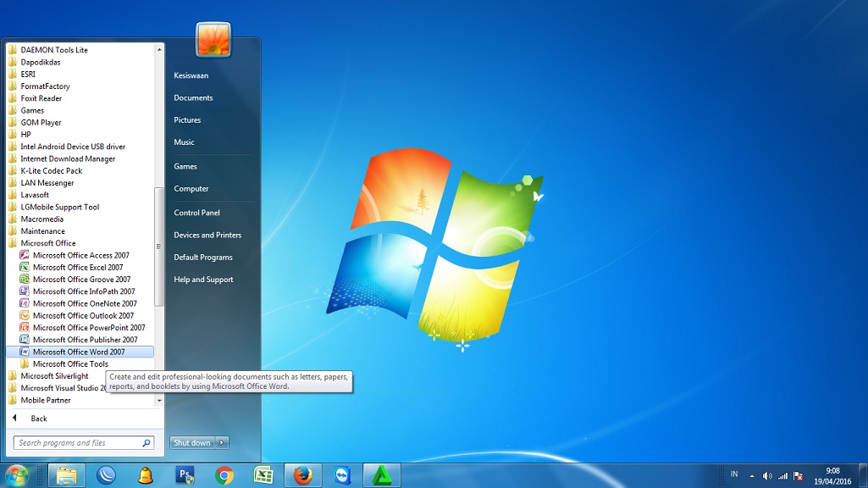Open the Shut down options arrow
Image resolution: width=868 pixels, height=488 pixels.
click(x=222, y=442)
